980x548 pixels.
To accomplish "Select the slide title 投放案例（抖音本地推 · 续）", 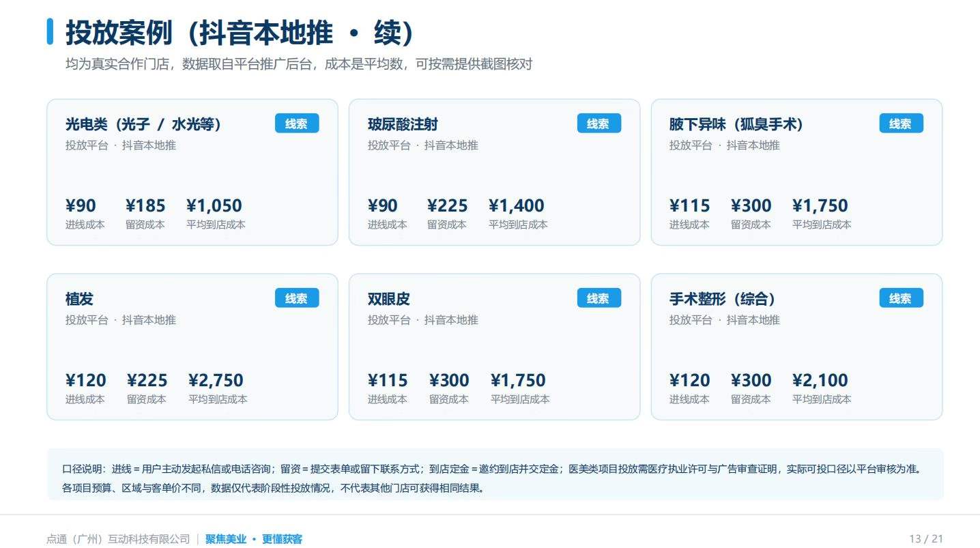I will click(240, 32).
